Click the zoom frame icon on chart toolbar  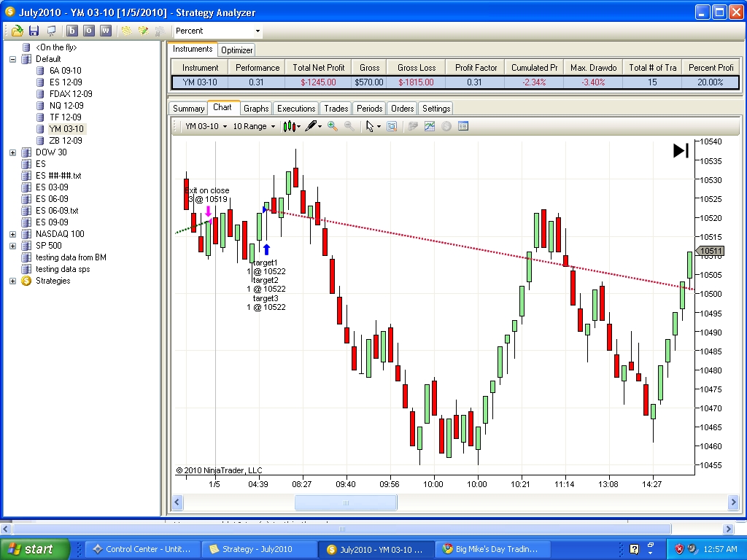(392, 126)
